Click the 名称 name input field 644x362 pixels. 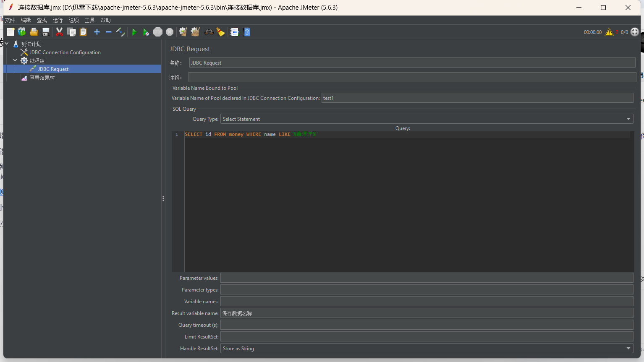click(x=412, y=63)
